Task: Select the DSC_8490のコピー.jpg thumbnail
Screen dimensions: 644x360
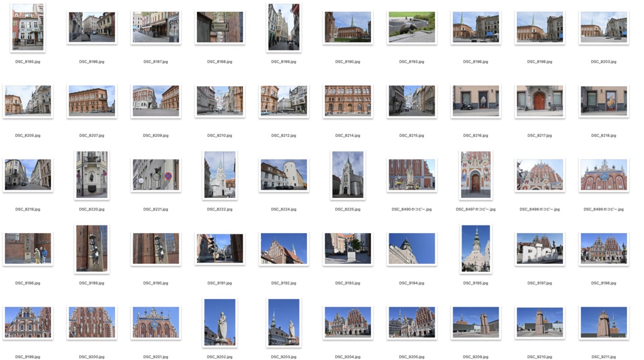Action: tap(412, 175)
